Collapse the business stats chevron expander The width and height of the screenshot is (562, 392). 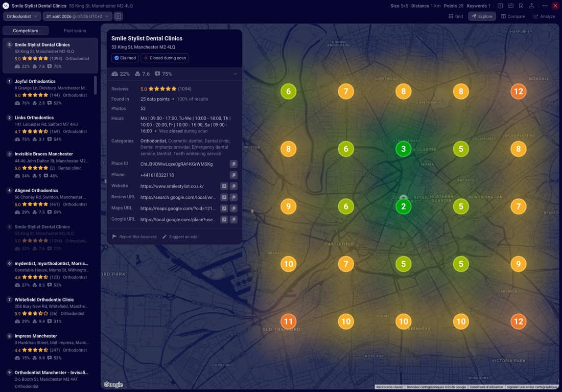click(236, 74)
